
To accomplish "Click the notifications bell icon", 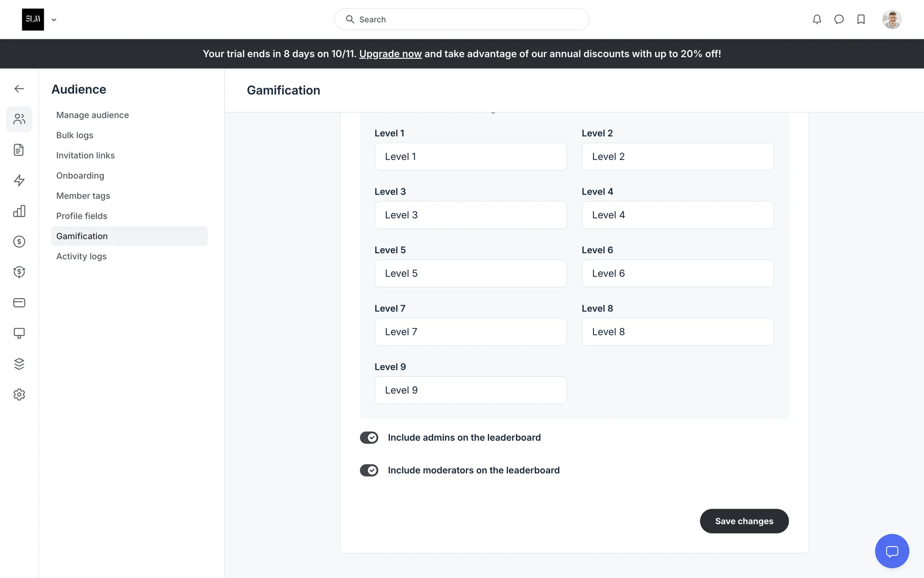I will [x=817, y=19].
